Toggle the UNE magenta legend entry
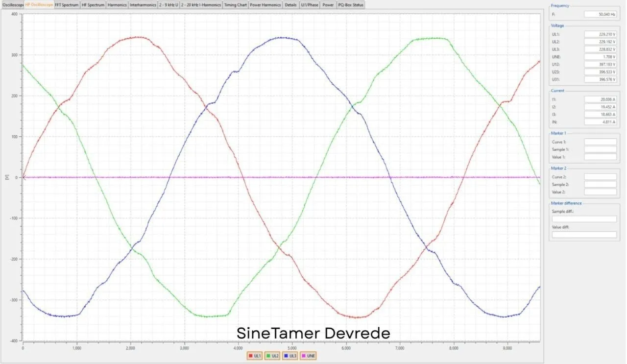This screenshot has width=627, height=364. click(x=308, y=356)
